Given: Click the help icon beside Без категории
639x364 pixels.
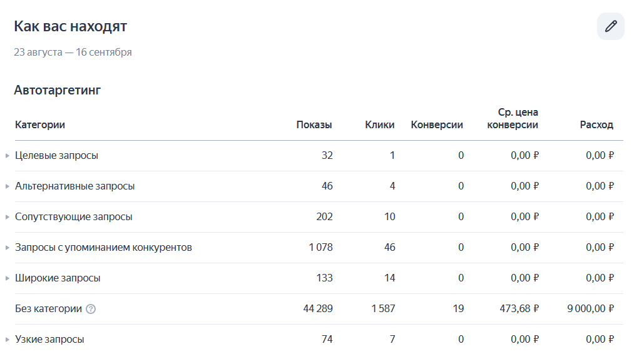Looking at the screenshot, I should 91,309.
